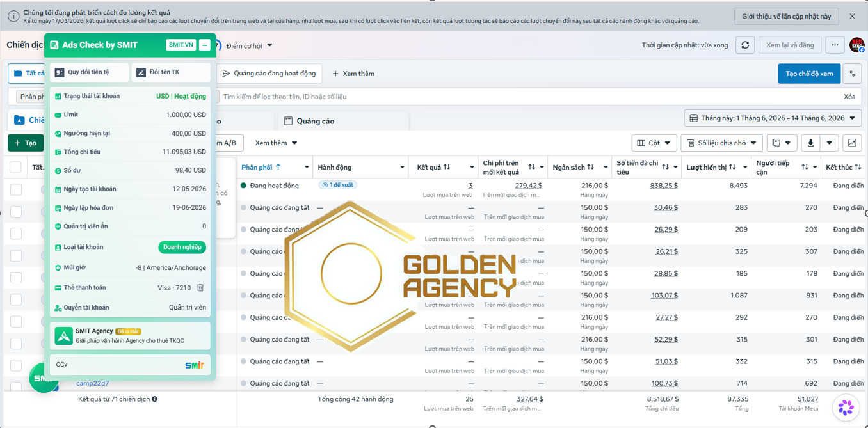
Task: Switch to the Quảng cáo tab
Action: [x=342, y=121]
